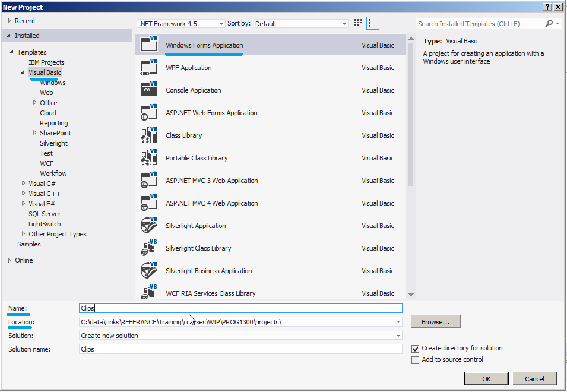Enable Add to source control checkbox
This screenshot has width=567, height=392.
tap(416, 360)
